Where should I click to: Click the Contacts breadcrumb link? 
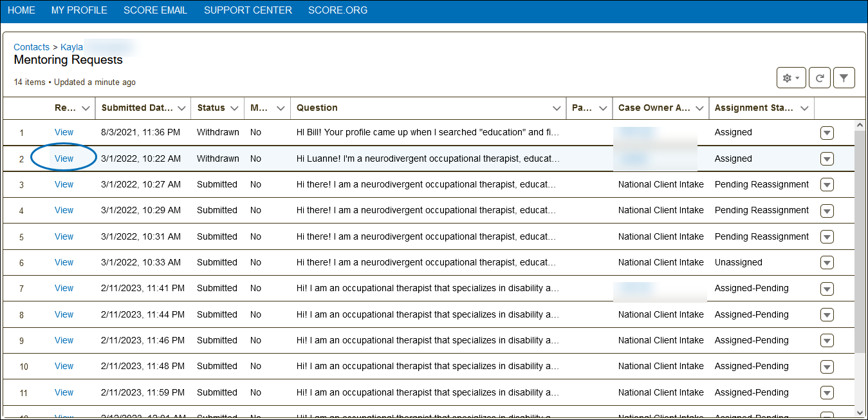click(x=32, y=47)
